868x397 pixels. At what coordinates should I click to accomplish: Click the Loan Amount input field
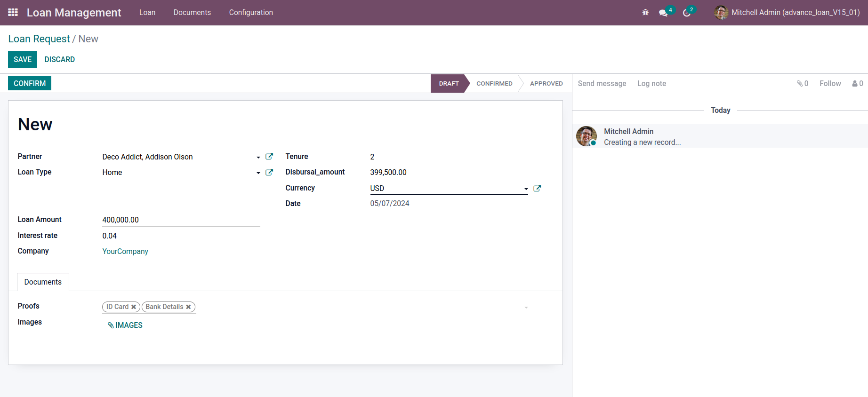pos(181,220)
